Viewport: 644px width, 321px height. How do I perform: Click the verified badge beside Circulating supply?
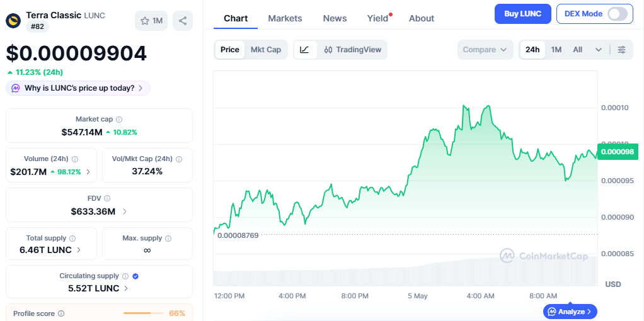coord(136,276)
